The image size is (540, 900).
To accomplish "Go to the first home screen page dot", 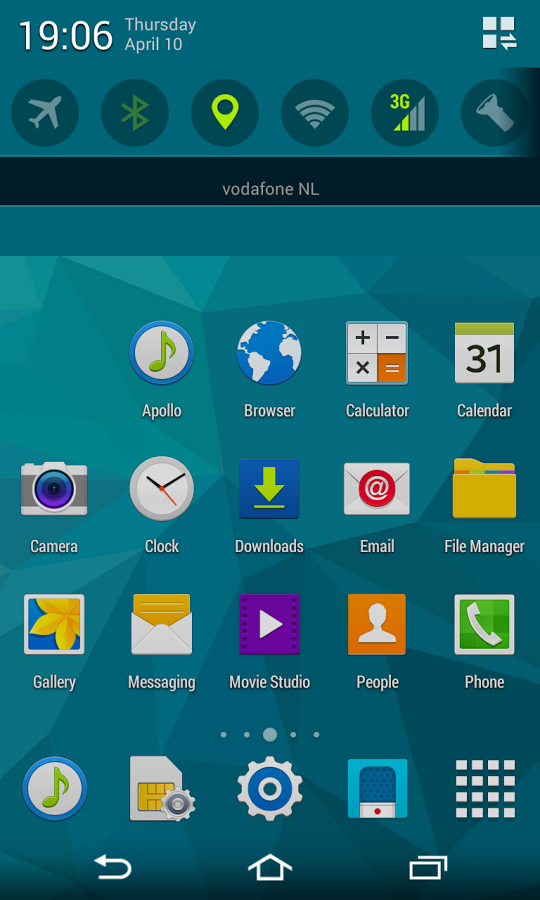I will [x=223, y=735].
